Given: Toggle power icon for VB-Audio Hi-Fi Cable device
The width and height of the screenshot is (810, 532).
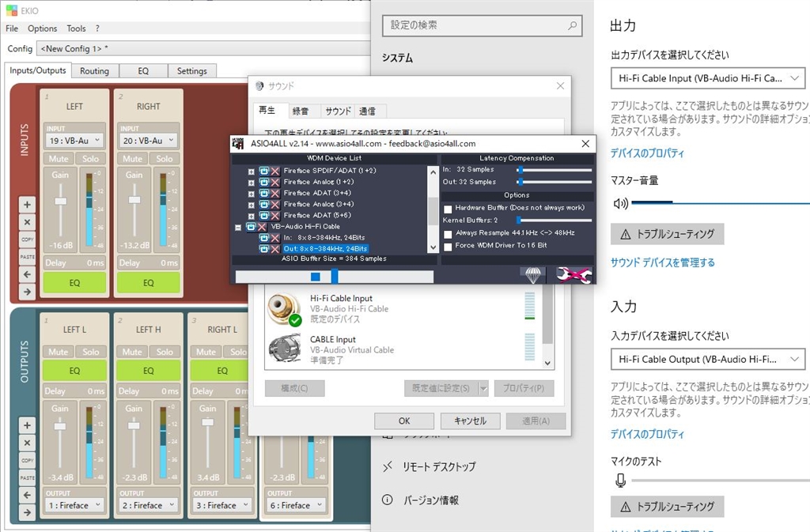Looking at the screenshot, I should [x=251, y=227].
